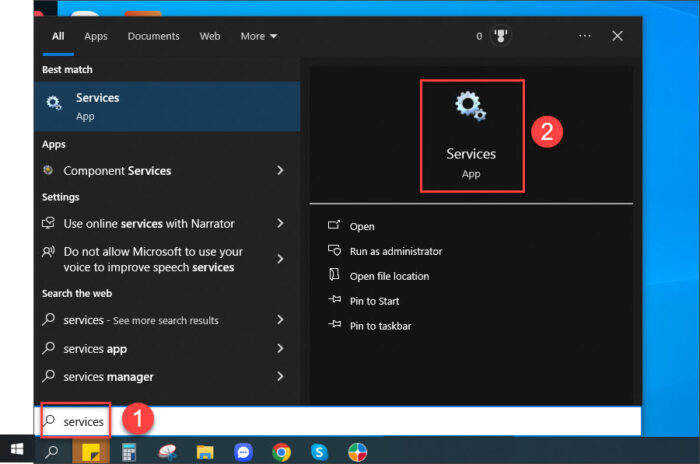Click the Windows Start button
Screen dimensions: 700x464
[x=17, y=449]
